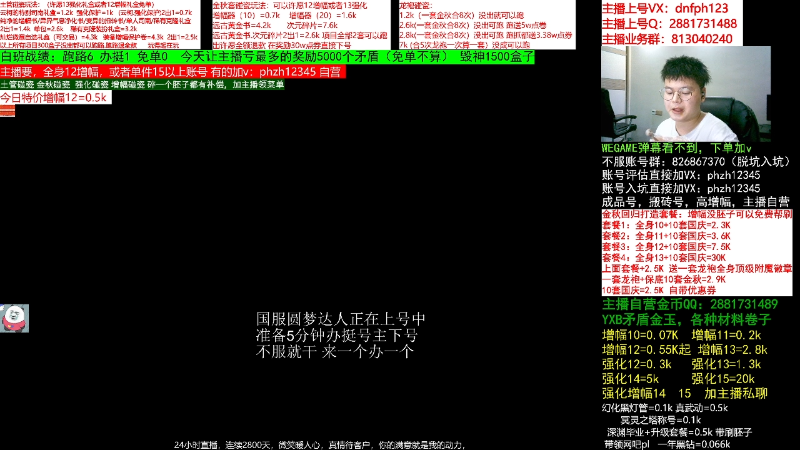Click the green banner starting '白班战绩'
800x450 pixels.
[267, 57]
